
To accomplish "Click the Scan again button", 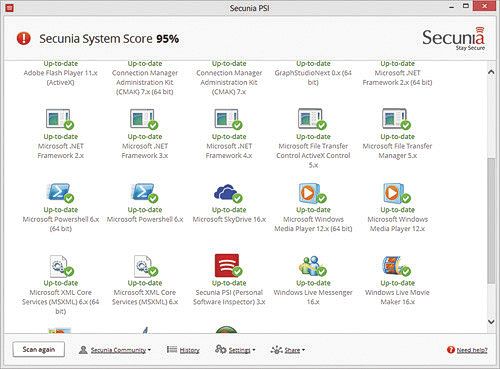I will tap(39, 349).
